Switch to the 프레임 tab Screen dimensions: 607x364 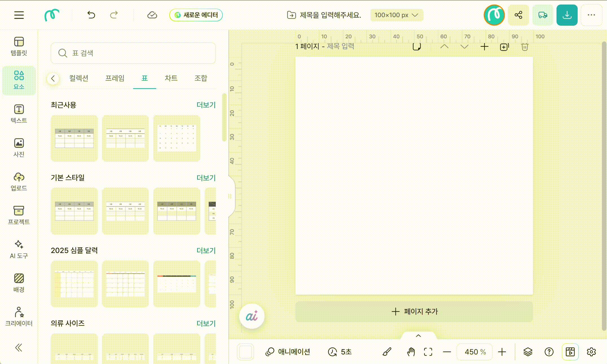115,78
